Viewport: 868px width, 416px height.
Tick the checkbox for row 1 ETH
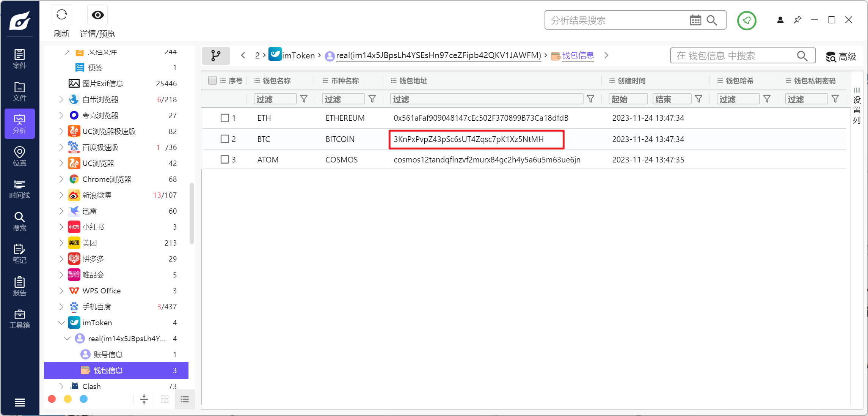(x=225, y=118)
